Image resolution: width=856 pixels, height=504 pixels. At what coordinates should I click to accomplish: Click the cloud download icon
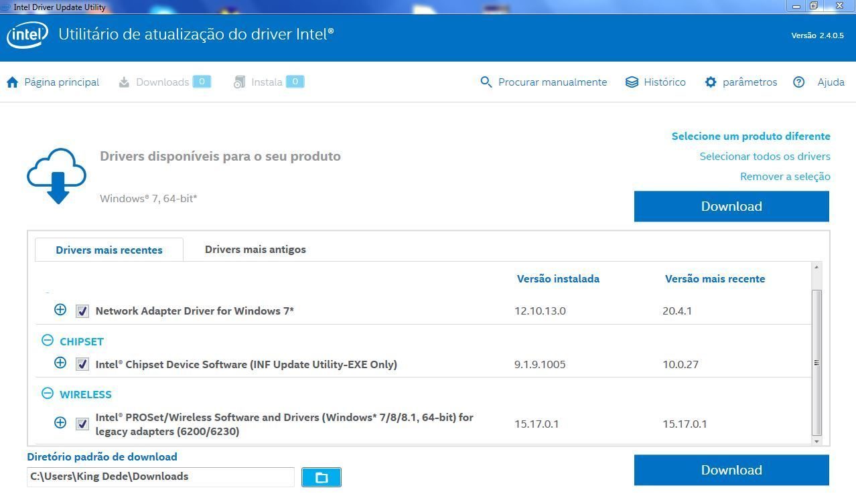57,175
